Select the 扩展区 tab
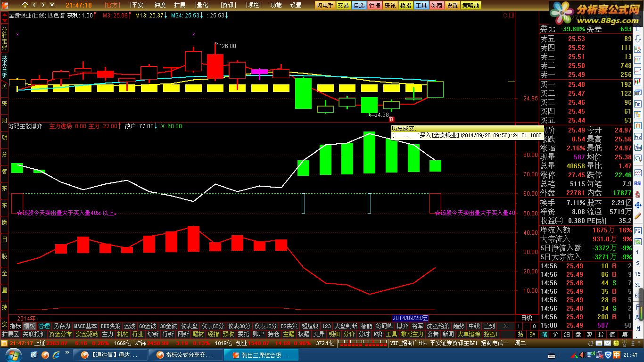 click(10, 334)
